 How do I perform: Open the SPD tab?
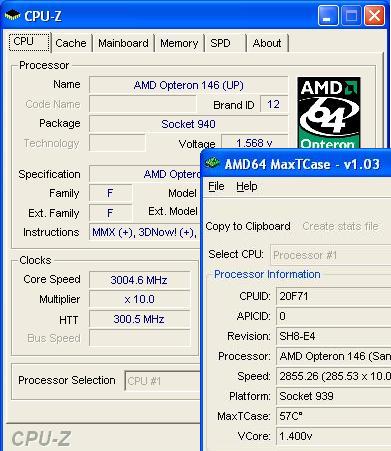coord(225,43)
